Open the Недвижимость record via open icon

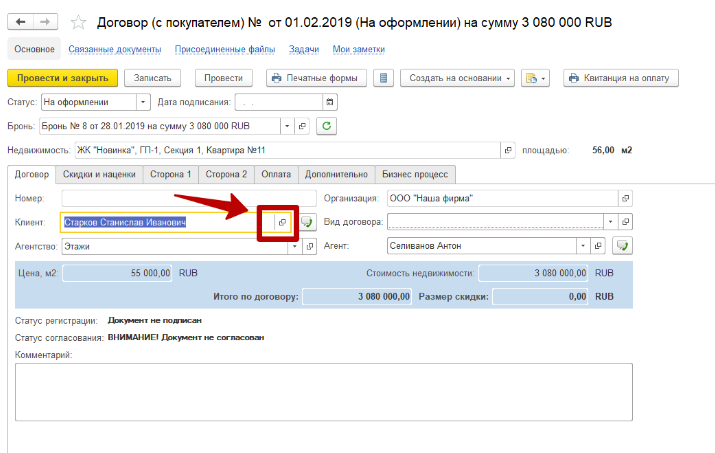(508, 150)
